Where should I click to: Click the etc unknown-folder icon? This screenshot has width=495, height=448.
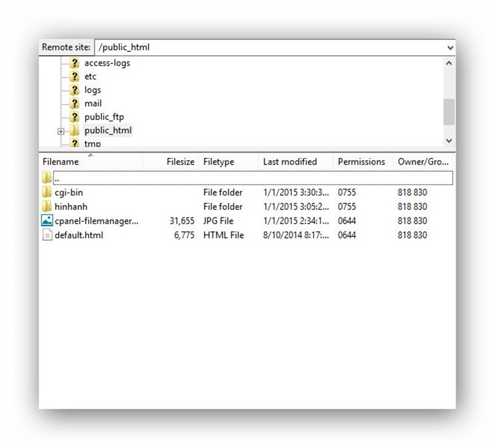(75, 76)
